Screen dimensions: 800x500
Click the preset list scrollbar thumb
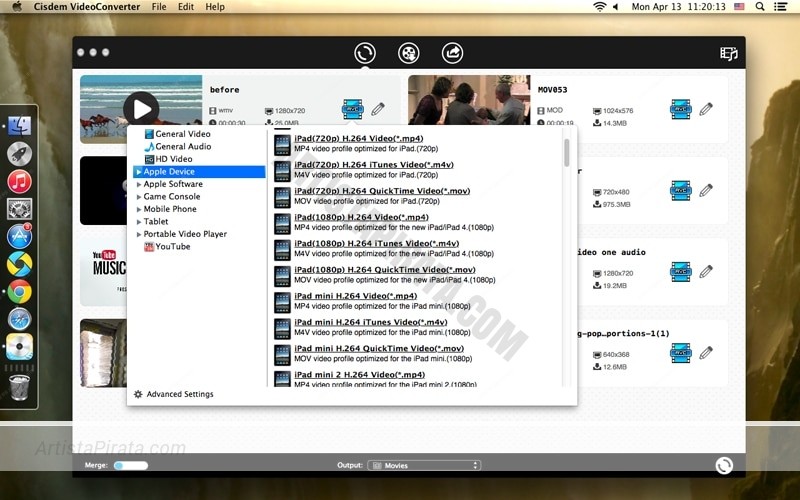tap(566, 153)
